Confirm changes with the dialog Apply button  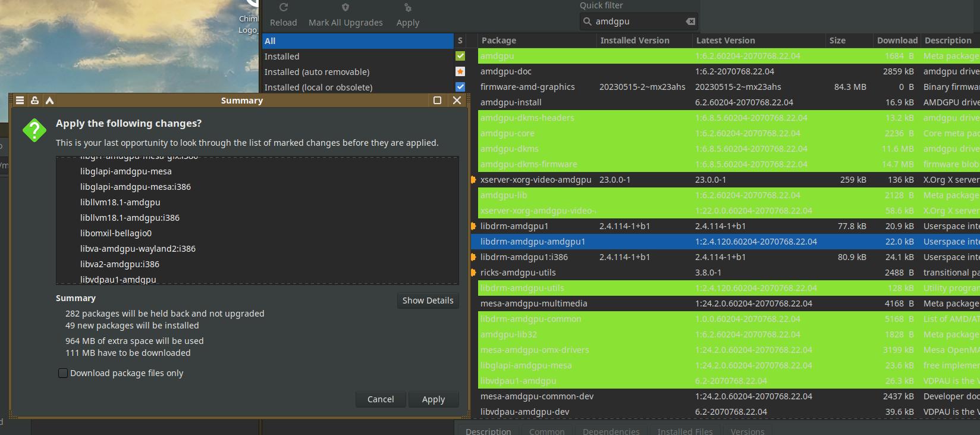[x=433, y=399]
